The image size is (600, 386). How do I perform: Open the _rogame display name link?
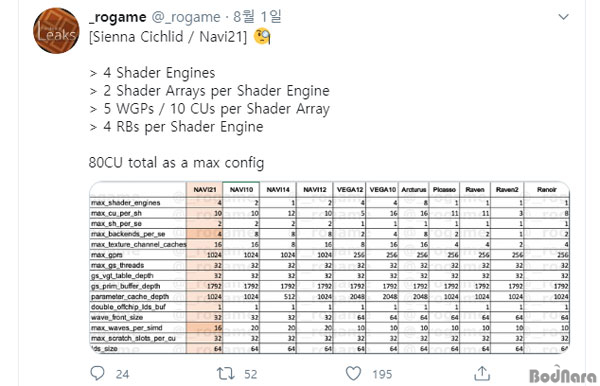(118, 17)
